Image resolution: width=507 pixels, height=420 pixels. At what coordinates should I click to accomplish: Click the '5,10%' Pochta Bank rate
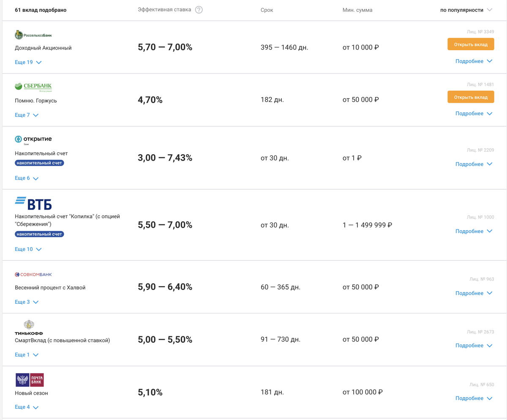coord(150,393)
